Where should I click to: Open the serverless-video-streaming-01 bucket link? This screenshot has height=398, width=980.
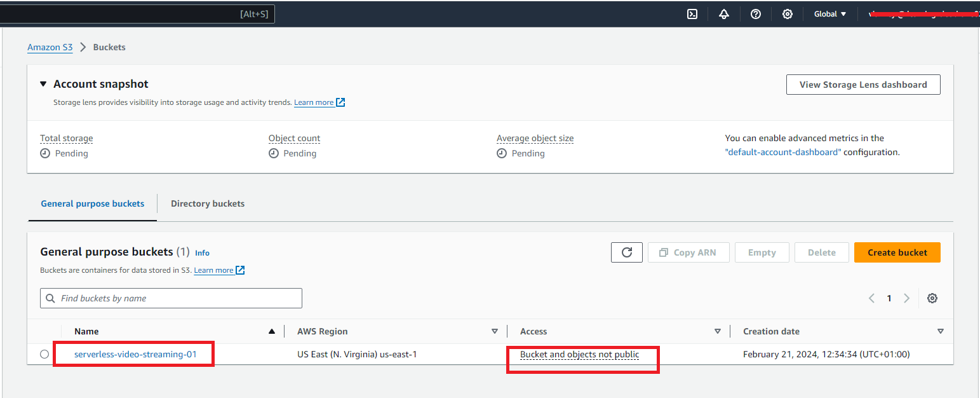(x=135, y=354)
